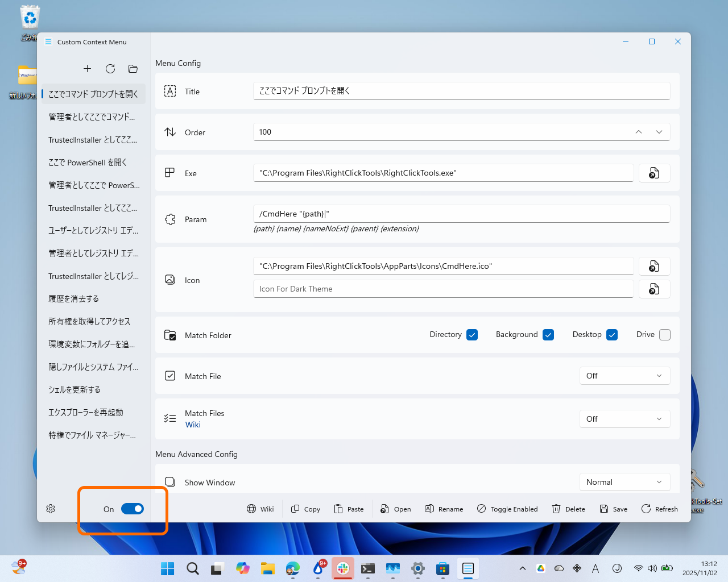Copy the current menu item
This screenshot has width=728, height=582.
[x=305, y=509]
